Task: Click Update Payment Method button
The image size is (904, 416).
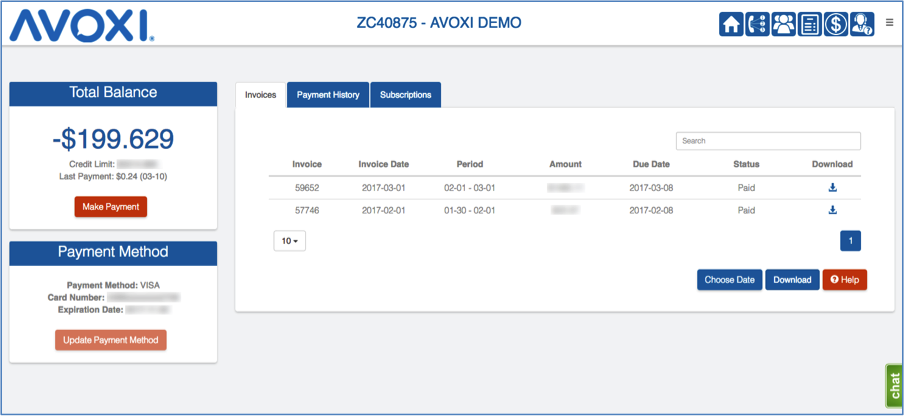Action: pyautogui.click(x=110, y=340)
